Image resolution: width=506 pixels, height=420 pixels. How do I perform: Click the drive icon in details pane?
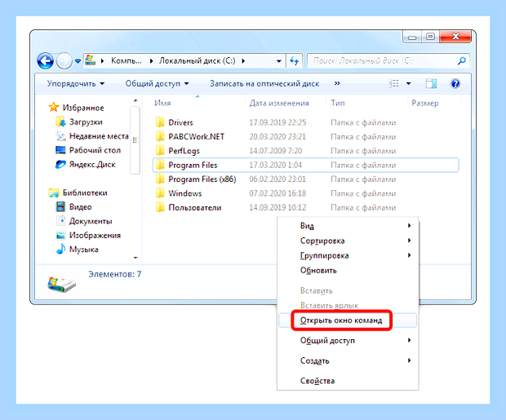click(62, 284)
